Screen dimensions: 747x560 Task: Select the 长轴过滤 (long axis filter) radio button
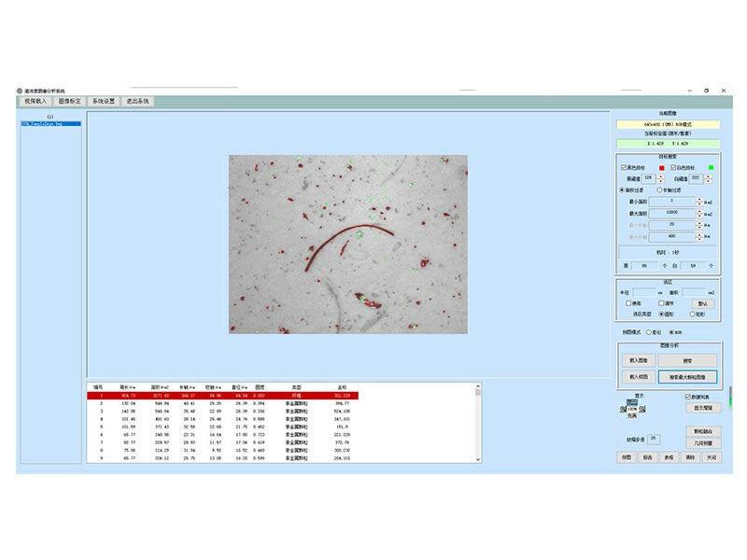pos(658,189)
